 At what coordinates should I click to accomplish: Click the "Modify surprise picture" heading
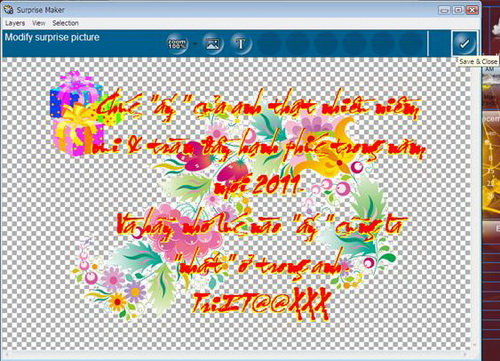point(52,37)
